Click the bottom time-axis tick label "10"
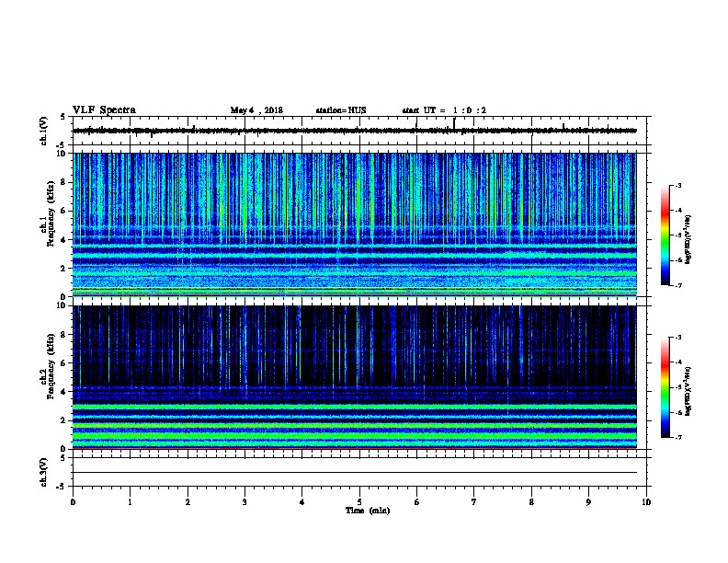This screenshot has height=563, width=728. click(646, 502)
